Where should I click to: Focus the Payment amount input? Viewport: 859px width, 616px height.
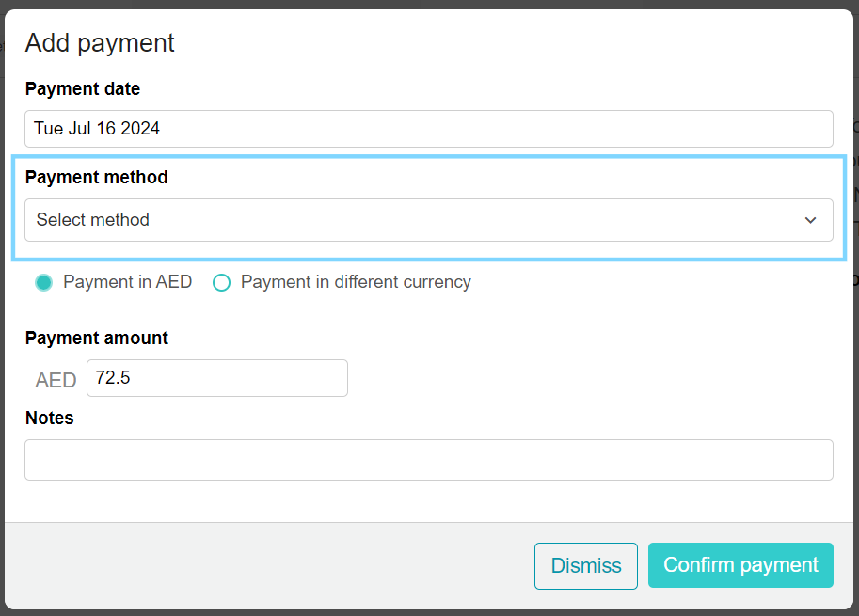(x=217, y=378)
